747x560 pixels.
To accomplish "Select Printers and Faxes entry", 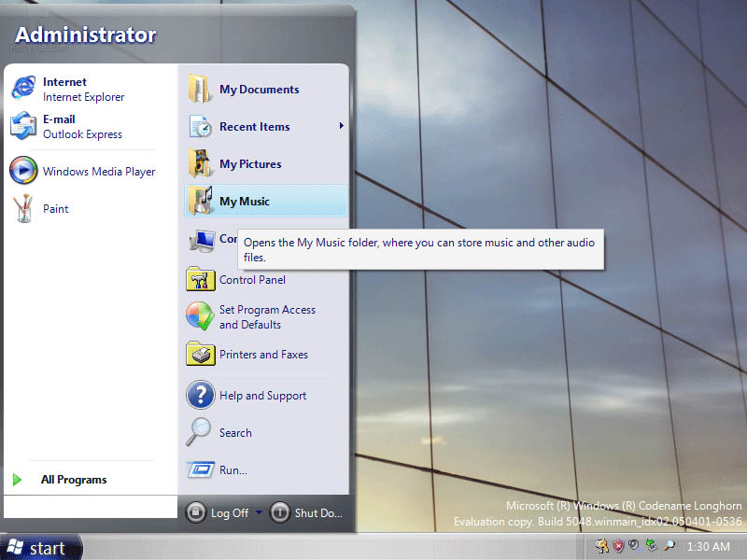I will 266,355.
